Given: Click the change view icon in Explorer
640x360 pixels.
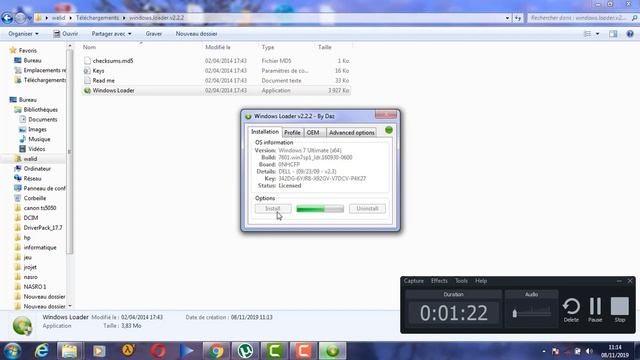Looking at the screenshot, I should coord(587,34).
